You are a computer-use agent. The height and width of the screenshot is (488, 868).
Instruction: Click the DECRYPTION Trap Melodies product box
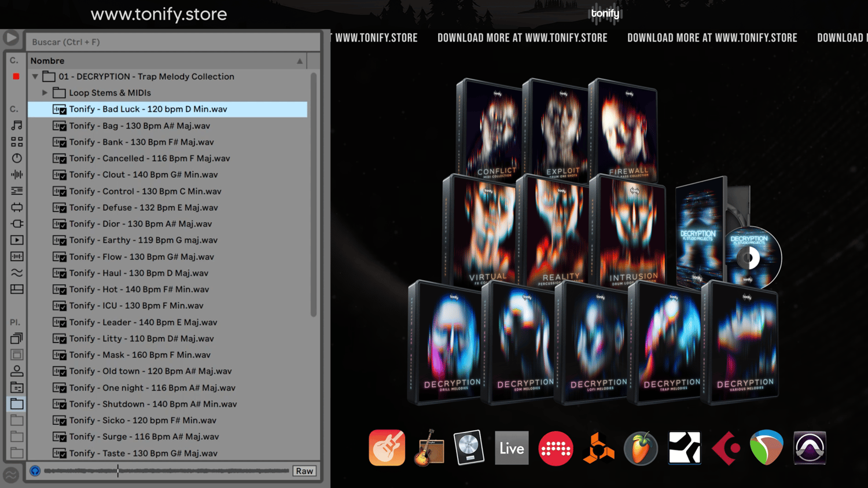coord(665,343)
